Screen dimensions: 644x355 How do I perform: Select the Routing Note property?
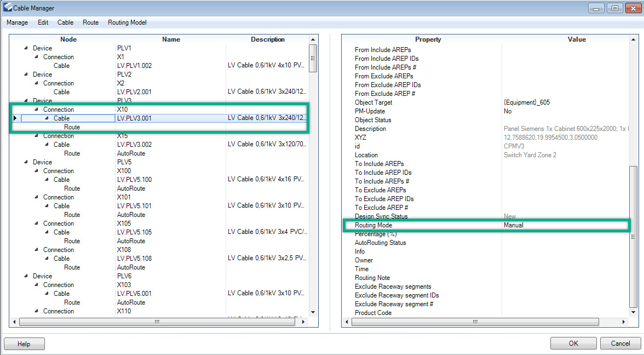pos(372,278)
